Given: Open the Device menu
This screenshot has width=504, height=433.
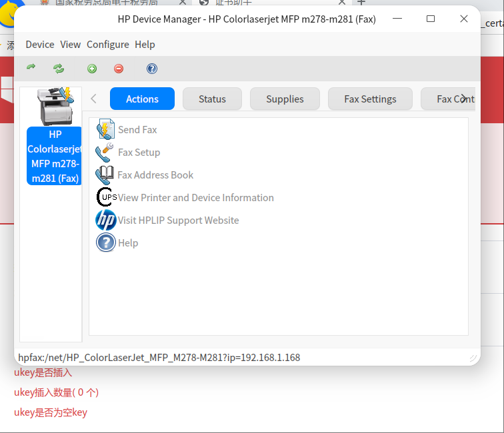Looking at the screenshot, I should (x=40, y=45).
